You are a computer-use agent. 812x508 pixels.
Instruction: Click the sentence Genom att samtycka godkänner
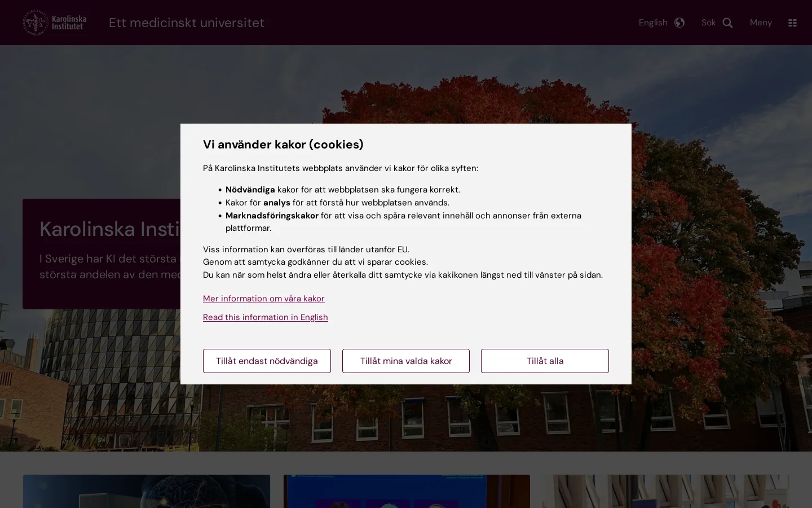pos(315,262)
